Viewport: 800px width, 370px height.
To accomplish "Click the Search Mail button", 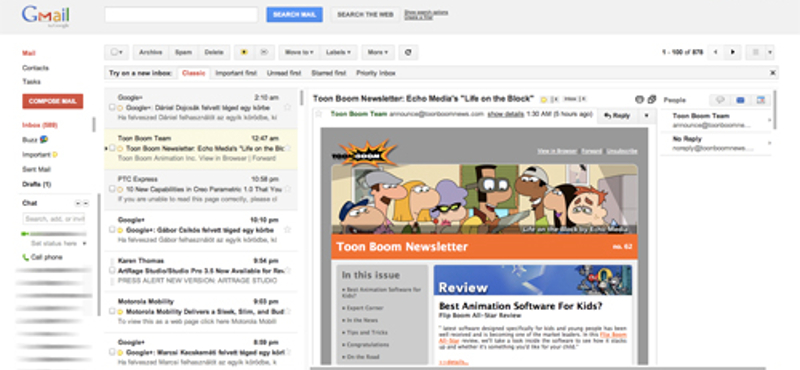I will pos(294,14).
